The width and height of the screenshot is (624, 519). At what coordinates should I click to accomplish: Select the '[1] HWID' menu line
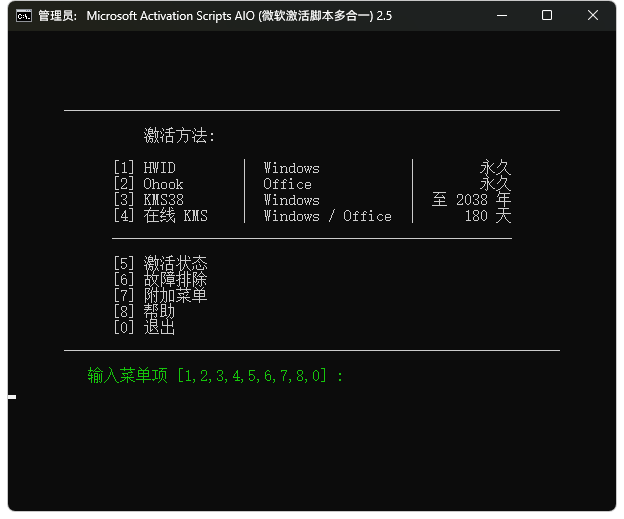(144, 168)
